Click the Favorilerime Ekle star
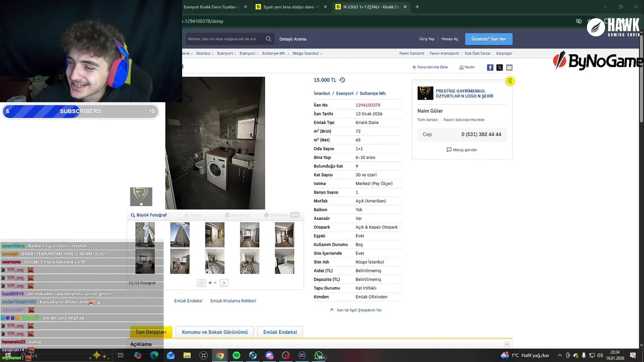Screen dimensions: 644x362 click(414, 67)
